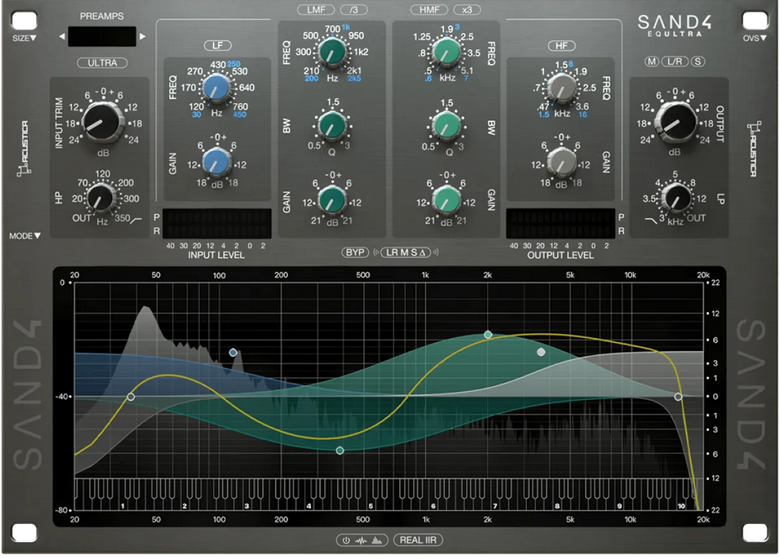Toggle the analyzer power icon
The image size is (780, 558).
click(x=346, y=540)
